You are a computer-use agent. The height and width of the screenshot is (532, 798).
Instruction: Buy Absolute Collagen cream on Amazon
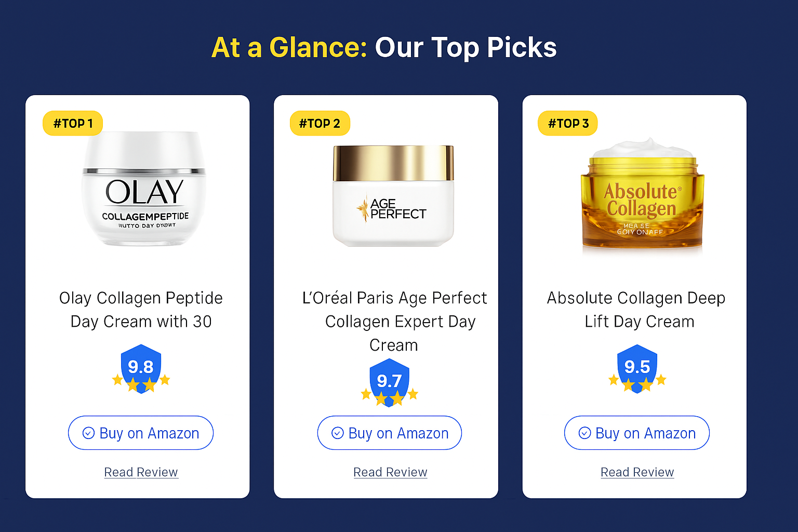click(x=637, y=433)
